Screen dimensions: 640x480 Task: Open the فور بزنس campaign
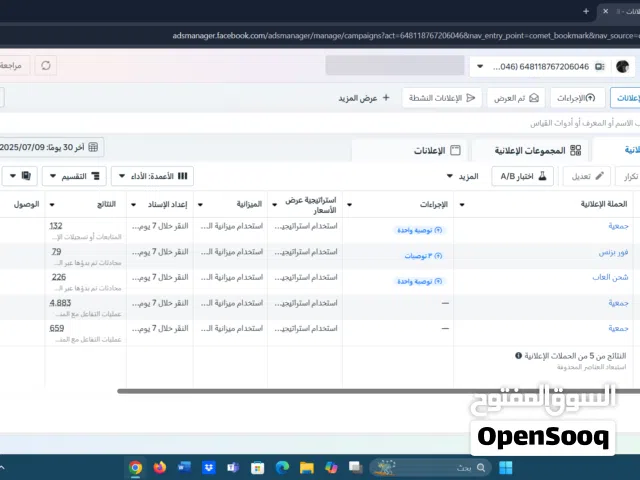(x=613, y=252)
